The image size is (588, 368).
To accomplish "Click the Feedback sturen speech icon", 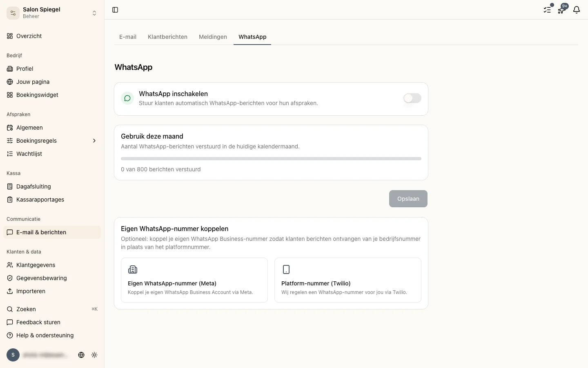I will click(x=10, y=322).
